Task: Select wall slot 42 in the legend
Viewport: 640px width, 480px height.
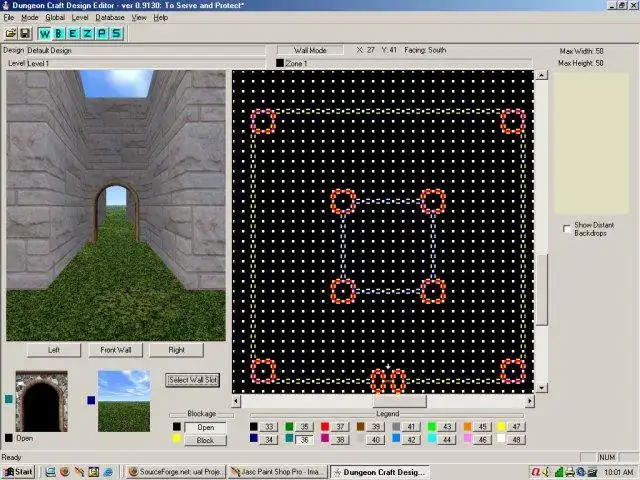Action: [x=411, y=440]
